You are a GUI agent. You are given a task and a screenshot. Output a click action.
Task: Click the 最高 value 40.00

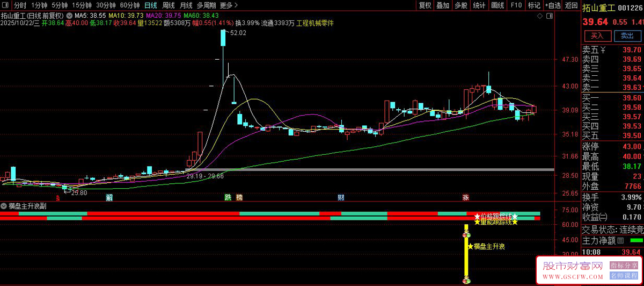tap(632, 156)
